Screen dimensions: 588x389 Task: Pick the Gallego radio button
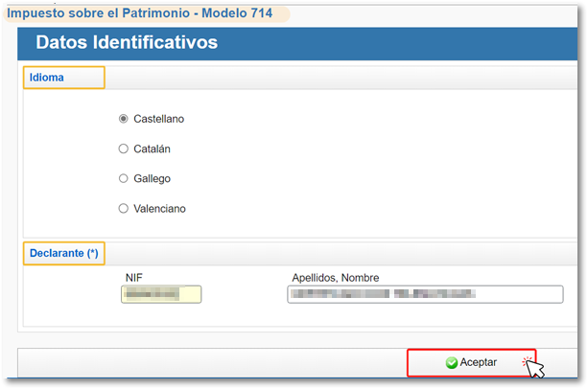[123, 178]
